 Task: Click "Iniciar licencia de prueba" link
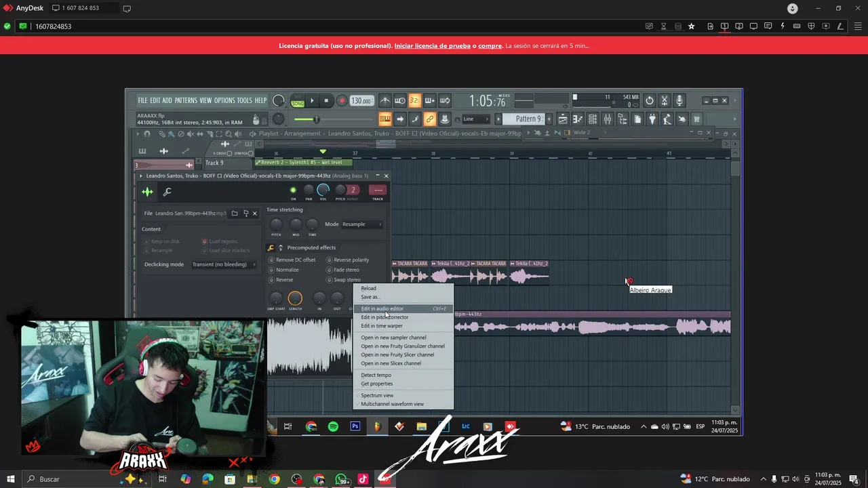(432, 46)
